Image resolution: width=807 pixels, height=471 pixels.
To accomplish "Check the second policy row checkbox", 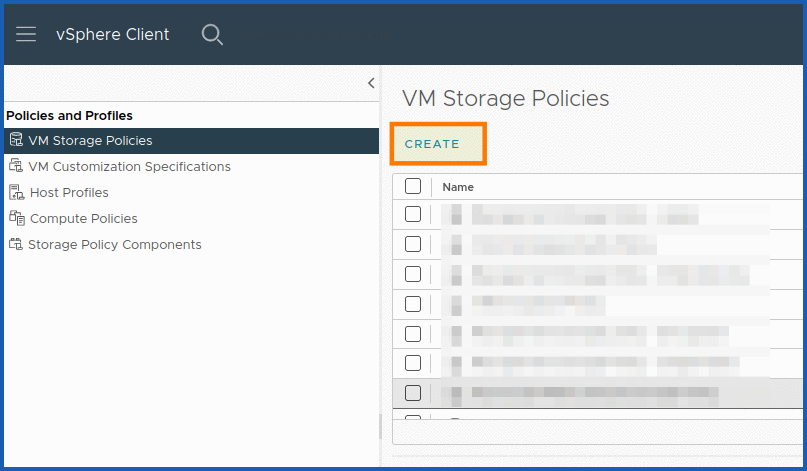I will coord(413,244).
